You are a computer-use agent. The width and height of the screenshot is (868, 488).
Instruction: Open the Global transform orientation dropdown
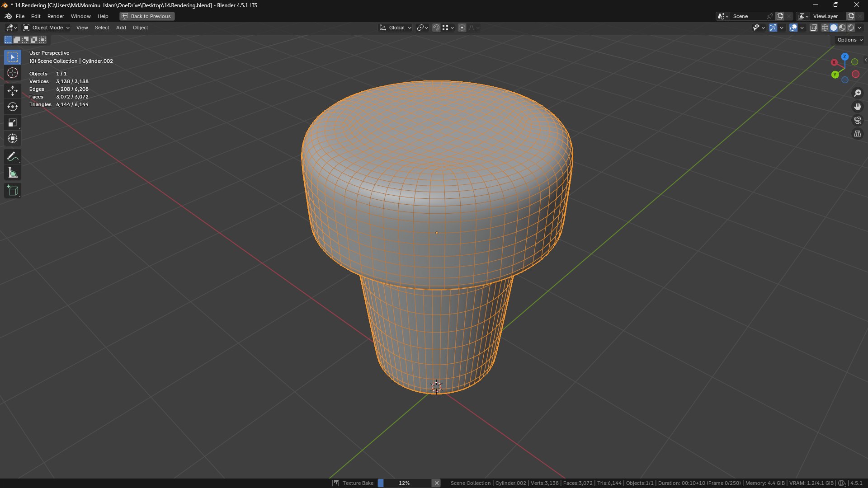[x=396, y=28]
